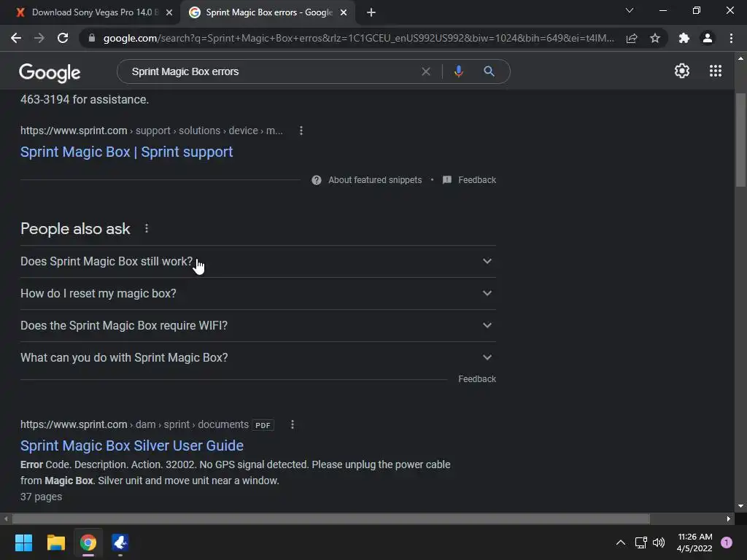Open Google quick settings gear
This screenshot has height=560, width=747.
tap(682, 71)
